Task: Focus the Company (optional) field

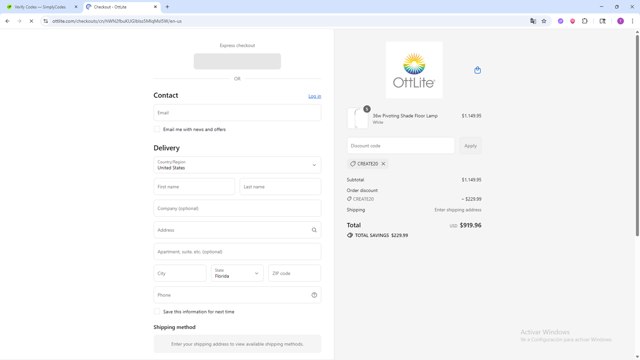Action: [237, 208]
